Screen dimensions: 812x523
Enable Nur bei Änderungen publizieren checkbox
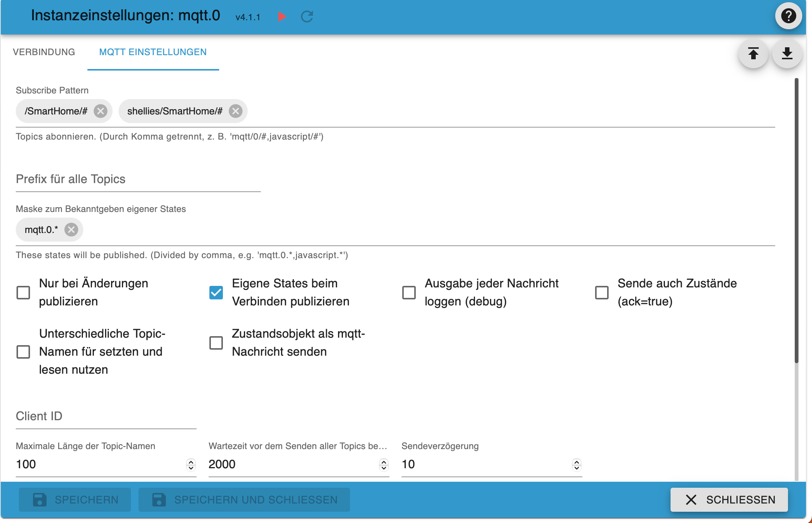click(x=23, y=292)
